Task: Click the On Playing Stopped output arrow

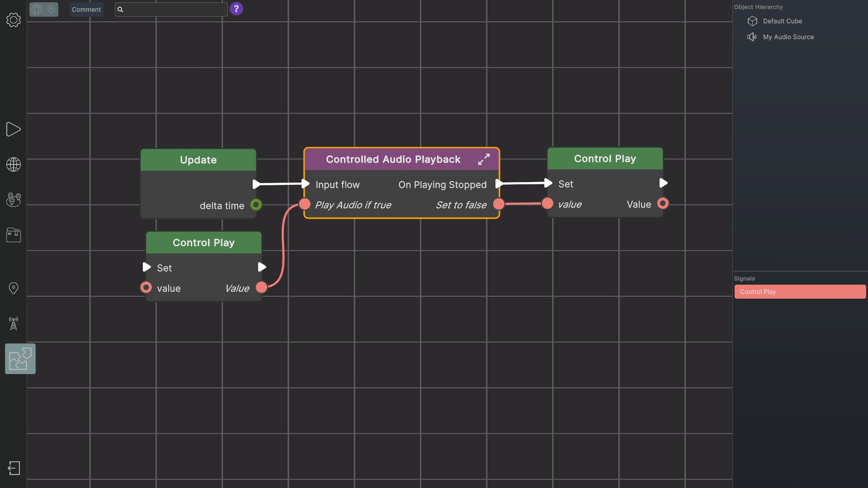Action: point(499,184)
